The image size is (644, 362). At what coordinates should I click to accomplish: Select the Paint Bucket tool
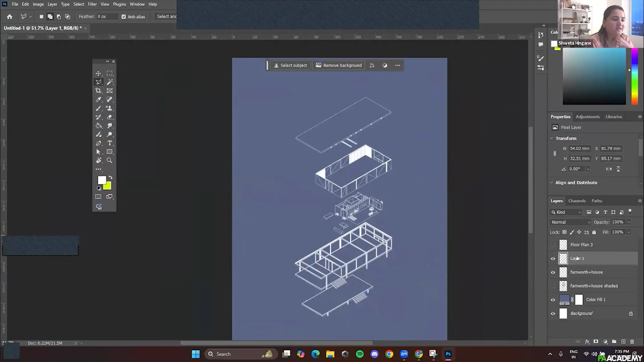(x=98, y=126)
